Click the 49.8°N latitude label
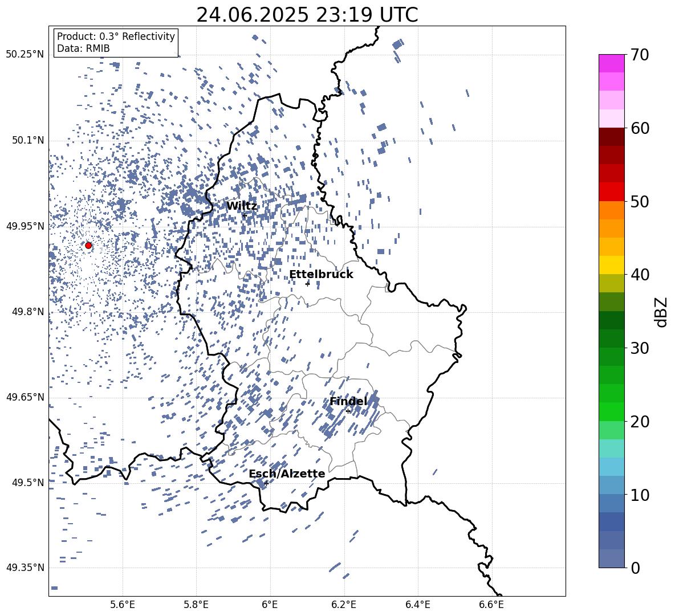This screenshot has width=675, height=616. pyautogui.click(x=28, y=312)
